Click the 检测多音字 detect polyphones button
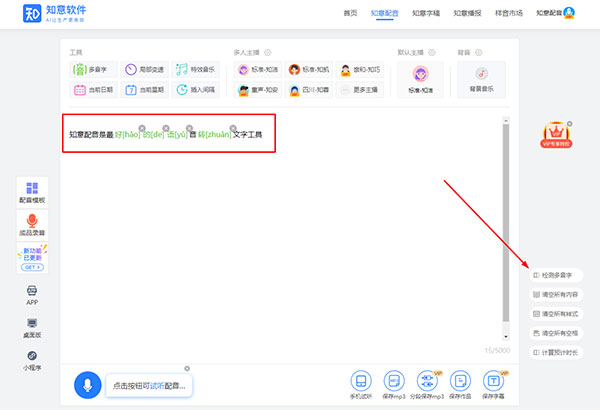The width and height of the screenshot is (600, 410). click(556, 275)
